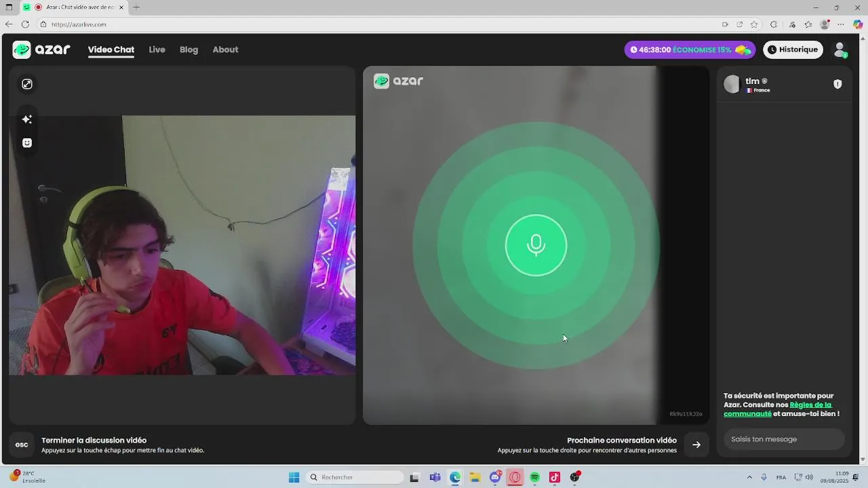This screenshot has height=488, width=868.
Task: Click the shield report icon next to tlm
Action: tap(837, 84)
